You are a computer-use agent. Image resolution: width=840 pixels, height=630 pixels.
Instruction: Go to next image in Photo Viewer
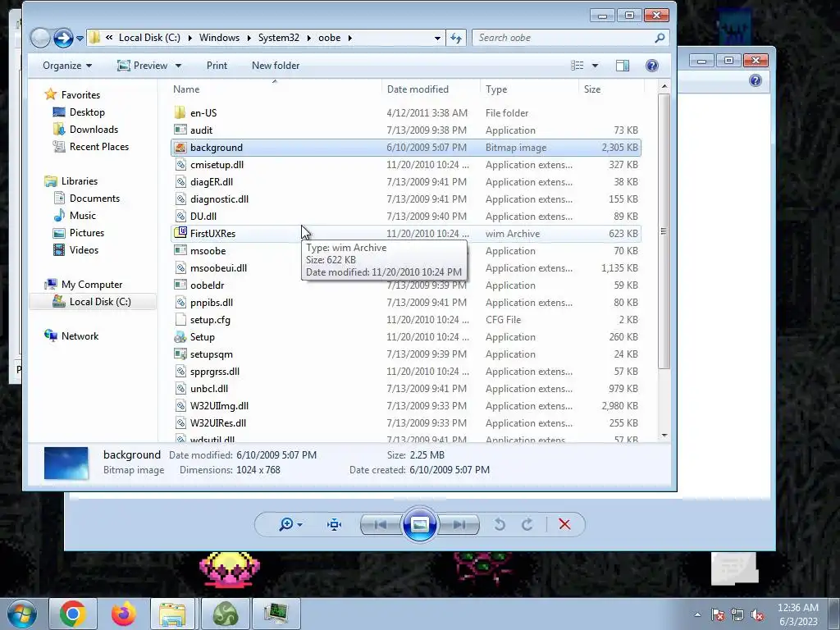click(x=459, y=524)
